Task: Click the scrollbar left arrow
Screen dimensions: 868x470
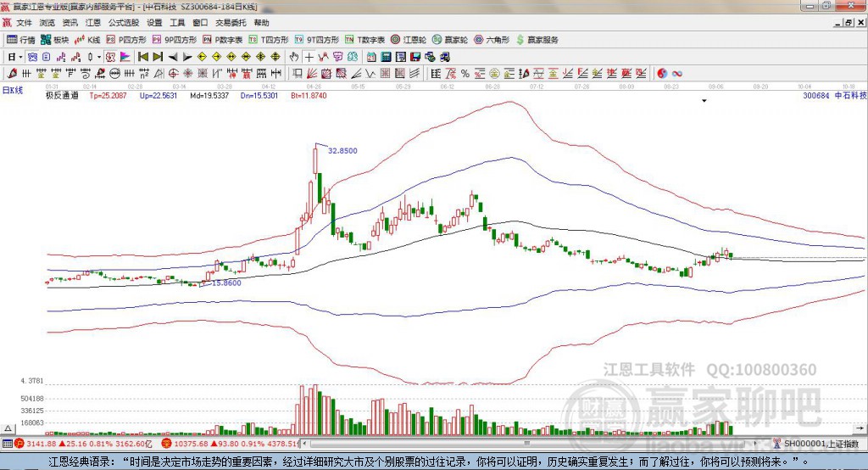Action: tap(305, 444)
